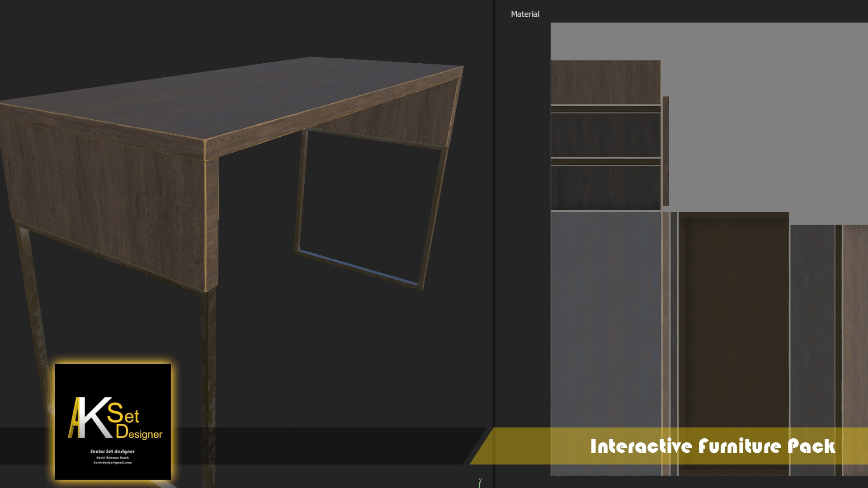Click the empty gray area of the UV view
Screen dimensions: 868x488
[x=769, y=122]
